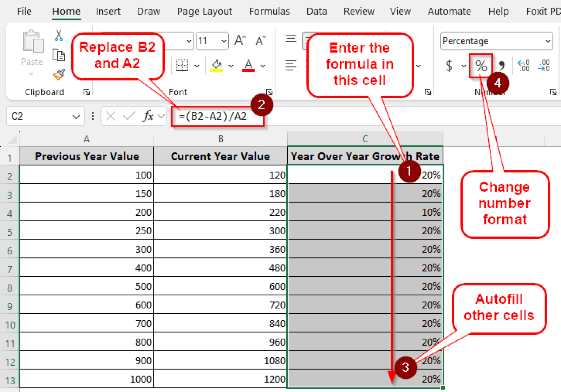Select the Format Painter tool
Viewport: 561px width, 392px height.
(58, 74)
